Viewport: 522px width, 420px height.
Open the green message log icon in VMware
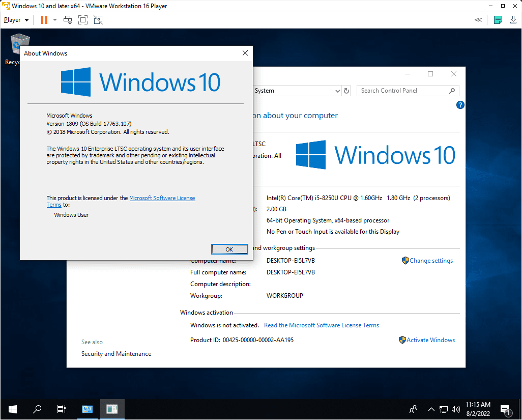click(498, 20)
